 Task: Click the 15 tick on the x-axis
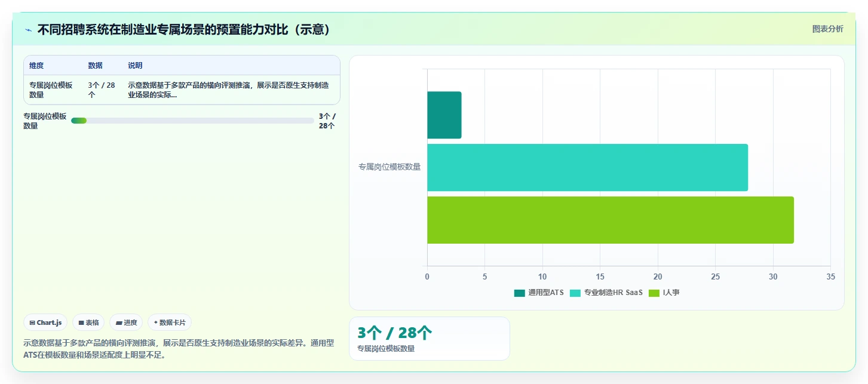tap(600, 277)
